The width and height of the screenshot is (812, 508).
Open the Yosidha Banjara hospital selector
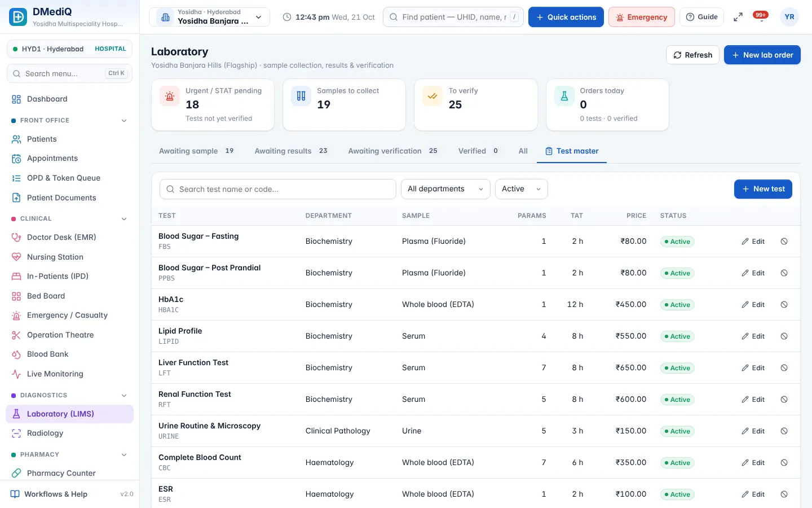pos(209,17)
